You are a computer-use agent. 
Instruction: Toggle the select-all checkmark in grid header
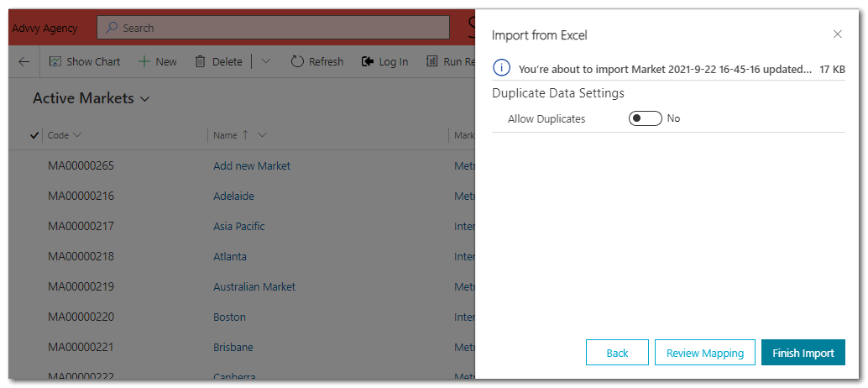click(x=34, y=135)
